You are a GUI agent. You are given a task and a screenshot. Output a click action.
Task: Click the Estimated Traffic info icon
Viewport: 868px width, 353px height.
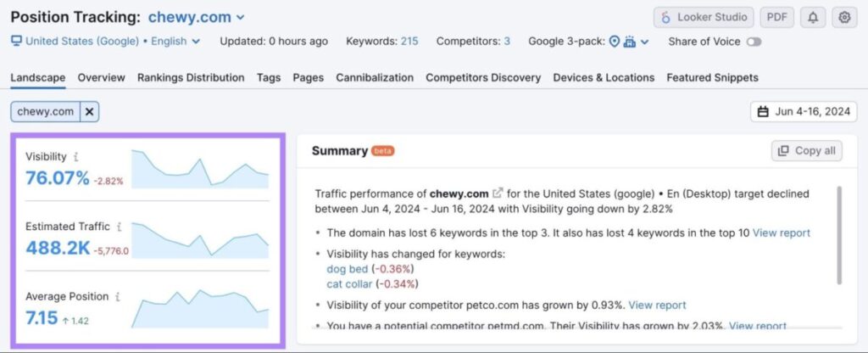(119, 227)
